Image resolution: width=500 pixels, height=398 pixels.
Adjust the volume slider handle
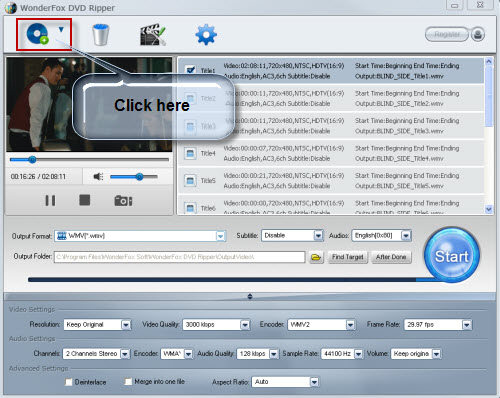coord(139,177)
